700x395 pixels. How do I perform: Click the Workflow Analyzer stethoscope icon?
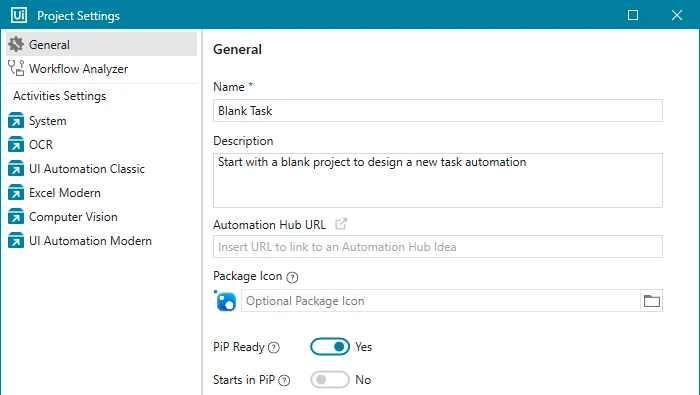click(x=16, y=68)
